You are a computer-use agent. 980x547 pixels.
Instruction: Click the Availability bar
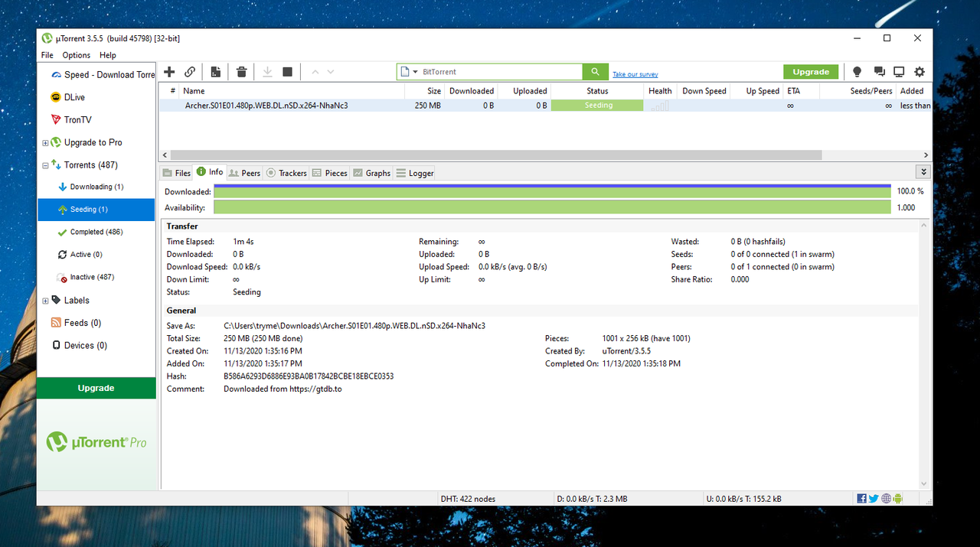click(552, 207)
